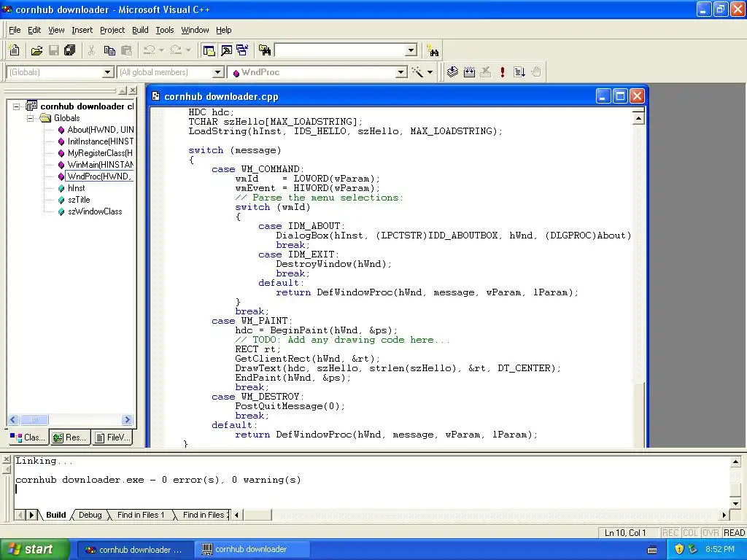Click the Go debug icon

[519, 72]
